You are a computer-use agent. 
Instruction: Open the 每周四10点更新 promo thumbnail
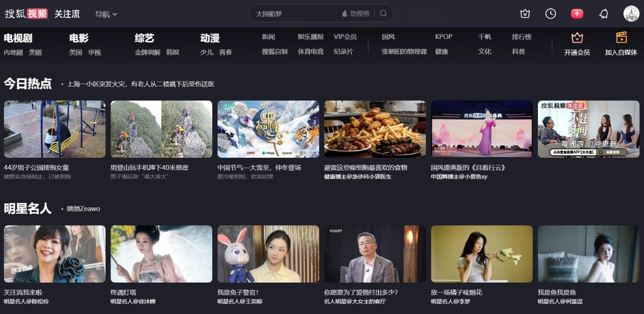pyautogui.click(x=589, y=129)
